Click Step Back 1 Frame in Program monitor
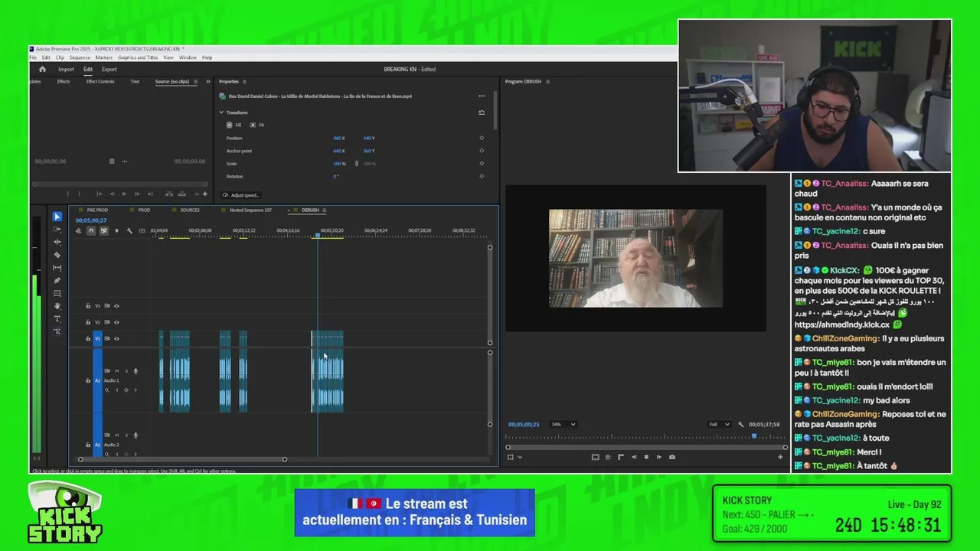The height and width of the screenshot is (551, 980). [633, 457]
